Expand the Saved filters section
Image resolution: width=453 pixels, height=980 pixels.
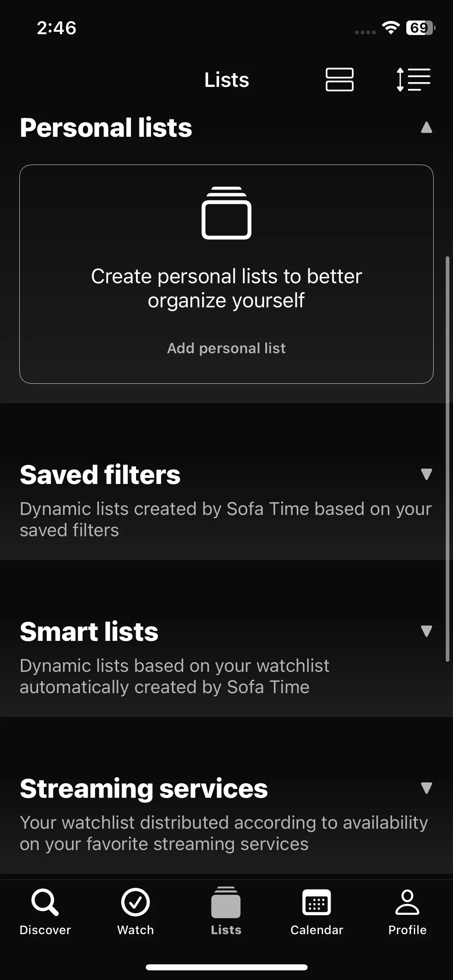click(426, 474)
